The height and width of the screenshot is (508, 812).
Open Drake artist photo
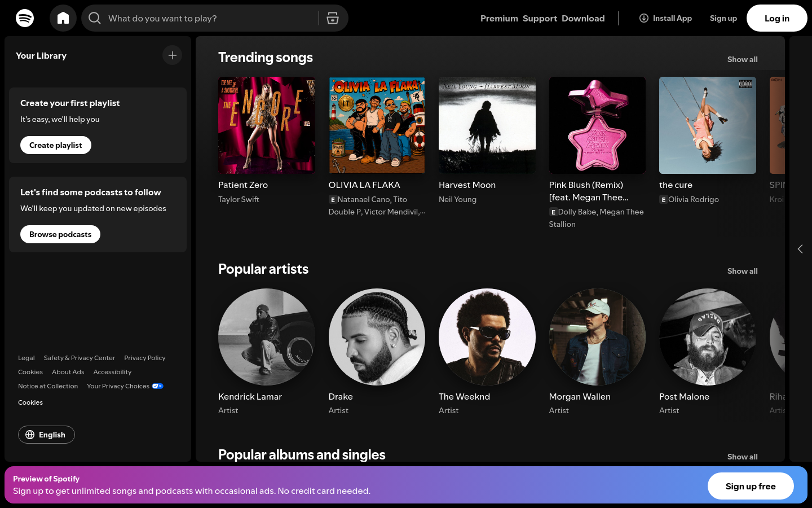(x=377, y=337)
